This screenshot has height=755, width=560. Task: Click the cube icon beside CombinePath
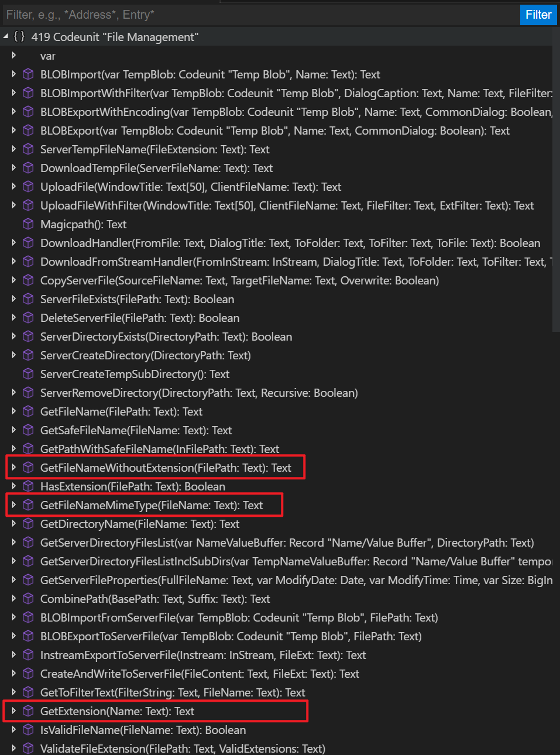click(x=28, y=599)
